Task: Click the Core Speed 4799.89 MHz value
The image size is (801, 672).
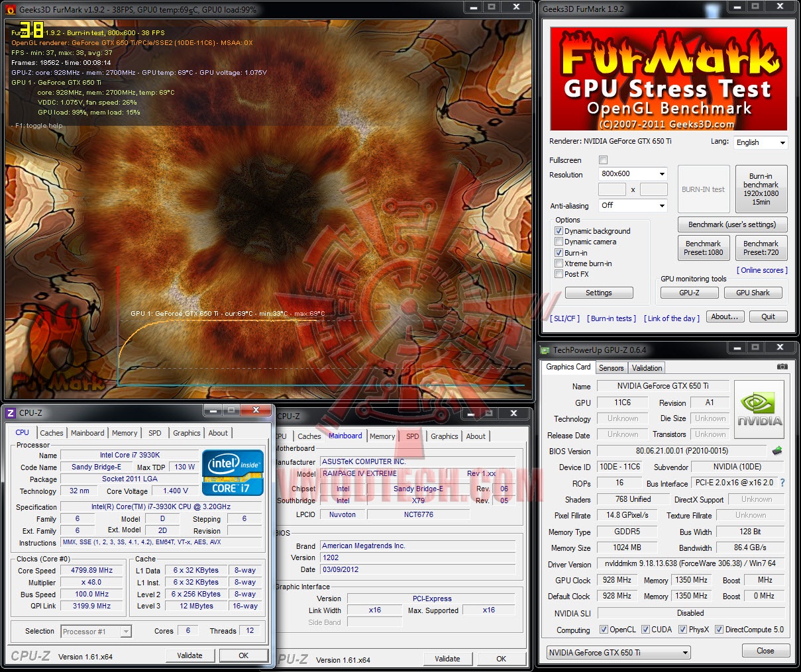Action: [x=91, y=571]
